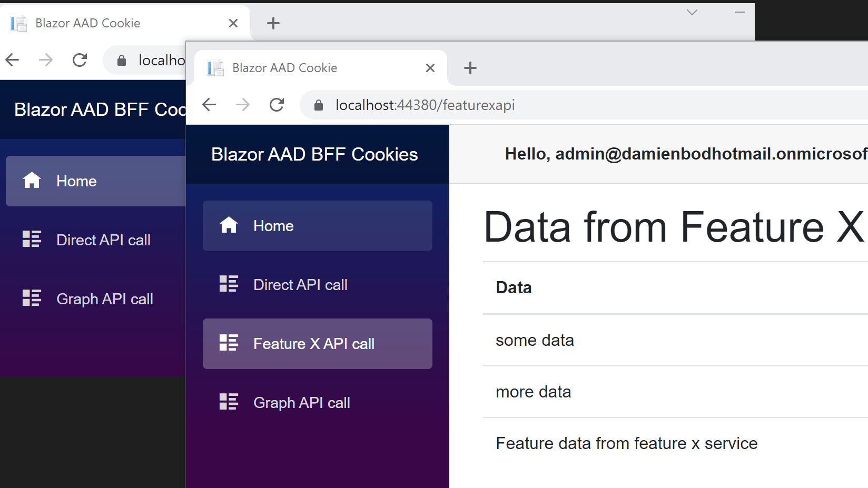Open the Feature X API call nav link
Screen dimensions: 868x488
click(x=314, y=344)
